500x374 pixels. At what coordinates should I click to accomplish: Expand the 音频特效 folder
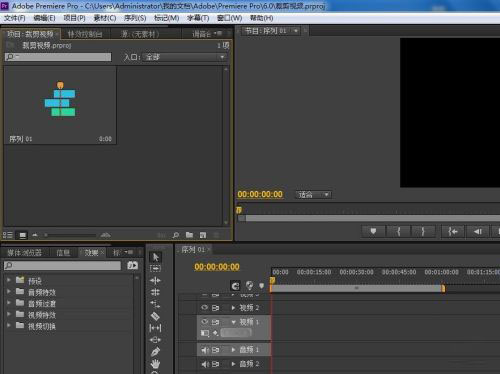9,292
